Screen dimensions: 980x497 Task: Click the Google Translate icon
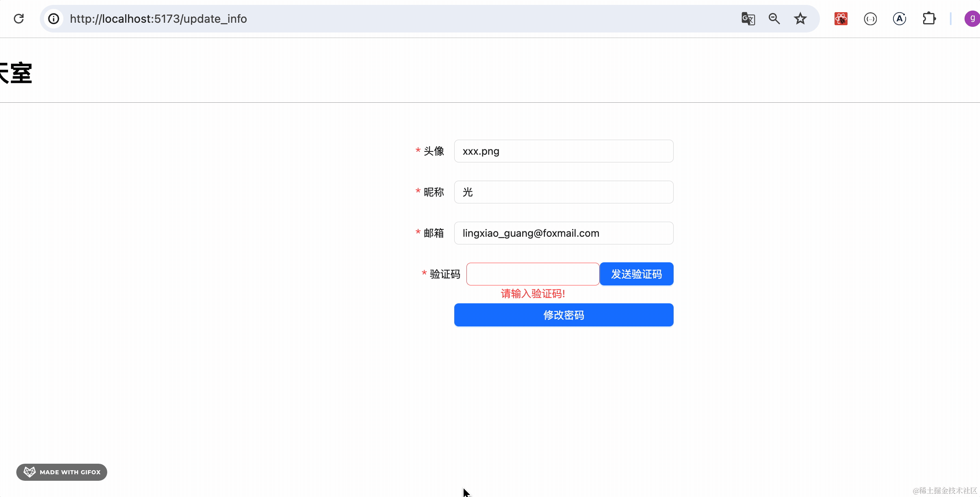click(748, 19)
